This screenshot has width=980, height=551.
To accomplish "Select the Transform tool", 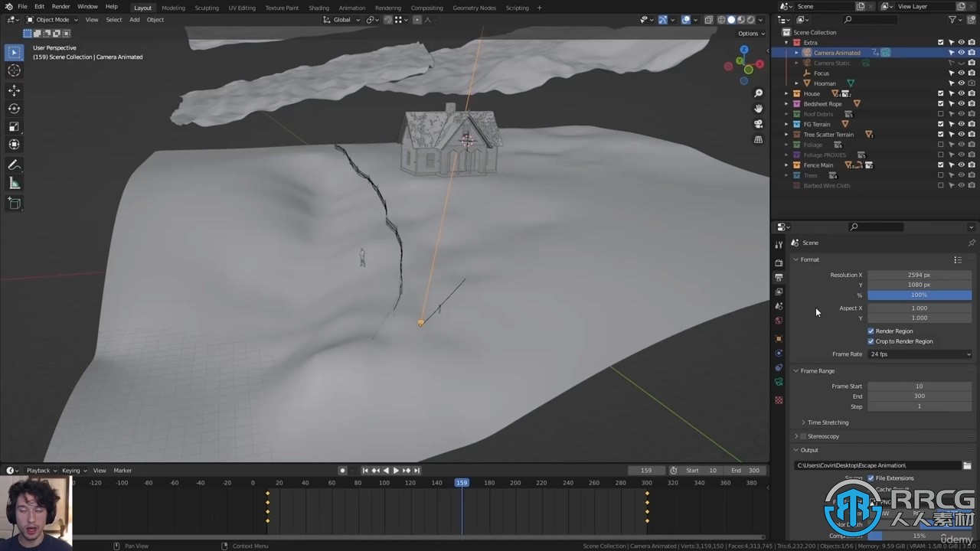I will pyautogui.click(x=14, y=145).
